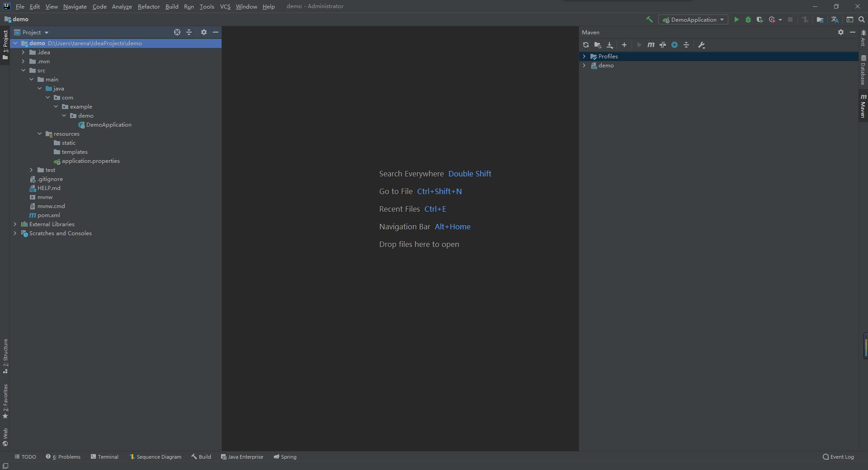Open the Spring tool window
Image resolution: width=868 pixels, height=470 pixels.
(285, 457)
